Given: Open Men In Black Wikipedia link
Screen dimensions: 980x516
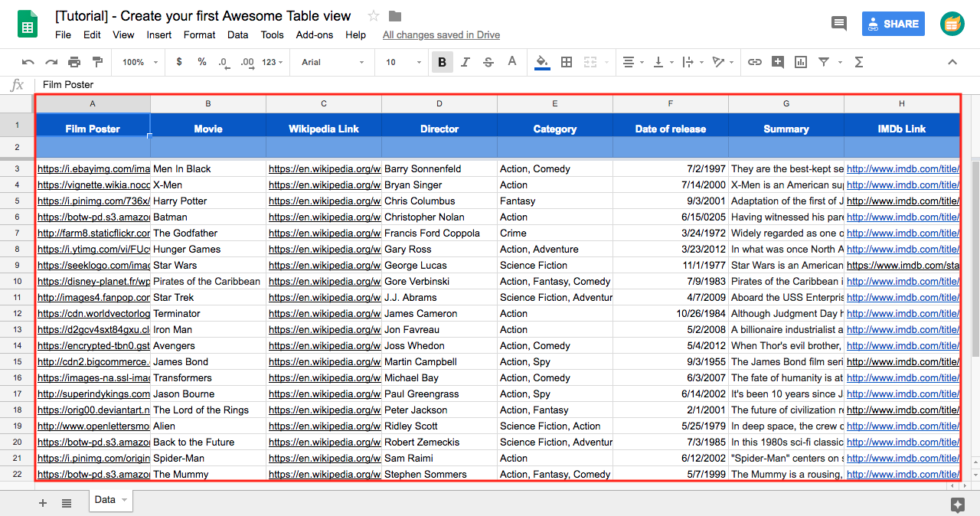Looking at the screenshot, I should pyautogui.click(x=325, y=168).
